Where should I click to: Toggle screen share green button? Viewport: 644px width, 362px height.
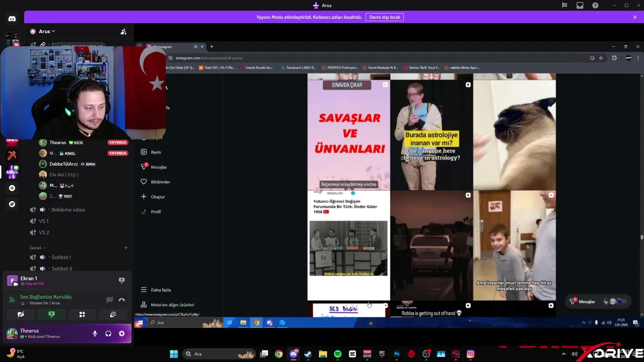coord(51,315)
